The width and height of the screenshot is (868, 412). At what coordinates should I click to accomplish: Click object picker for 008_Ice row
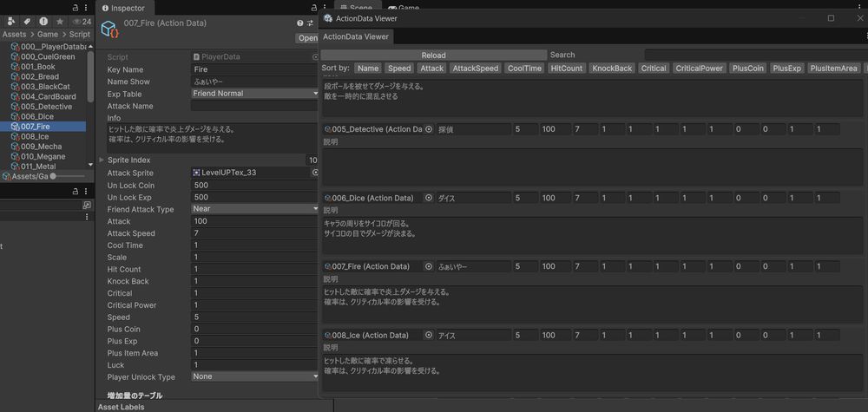tap(429, 335)
